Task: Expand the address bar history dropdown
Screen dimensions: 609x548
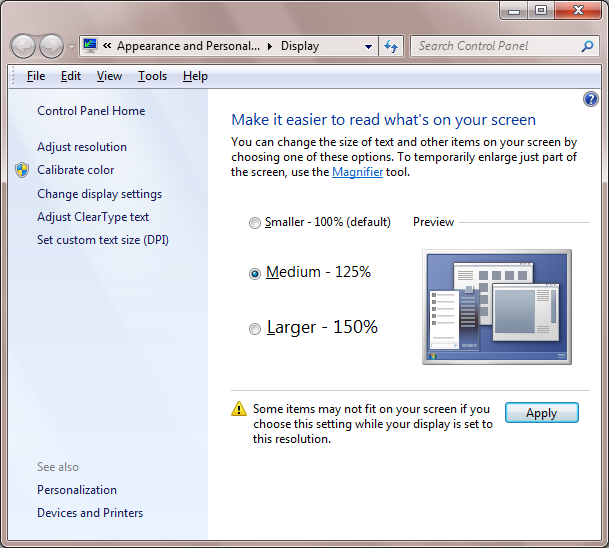Action: [x=368, y=47]
